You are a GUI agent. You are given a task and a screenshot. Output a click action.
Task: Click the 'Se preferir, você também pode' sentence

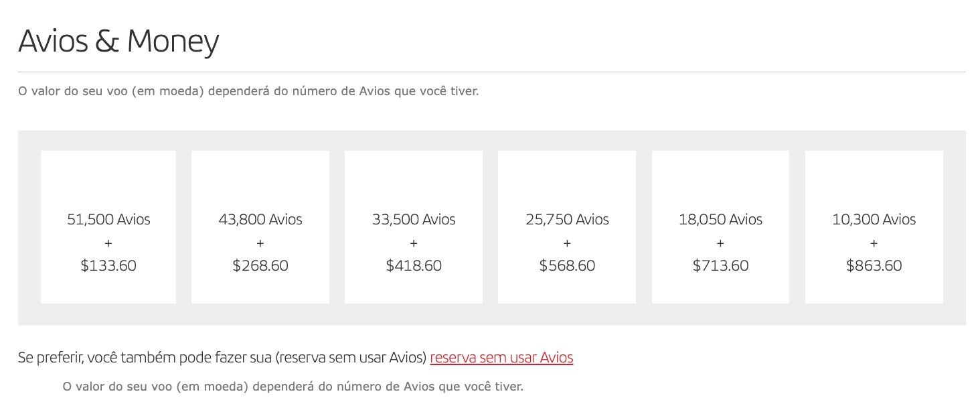tap(222, 358)
